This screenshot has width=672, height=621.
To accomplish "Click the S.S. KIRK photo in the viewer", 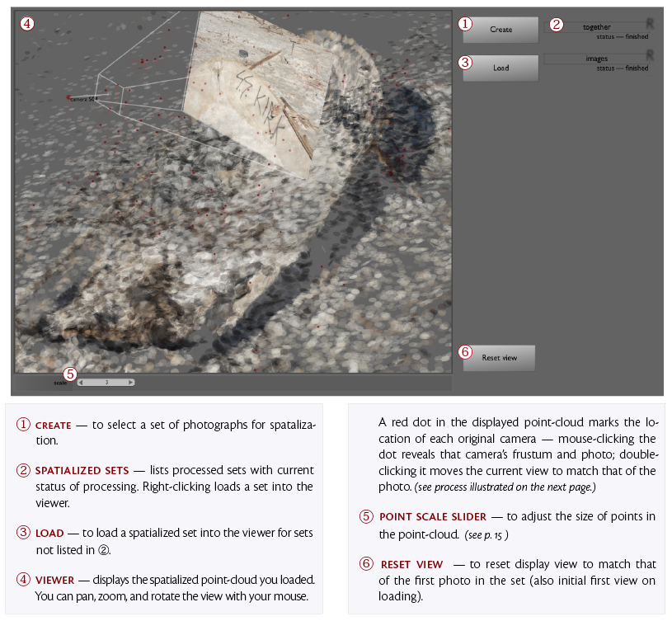I will point(258,94).
